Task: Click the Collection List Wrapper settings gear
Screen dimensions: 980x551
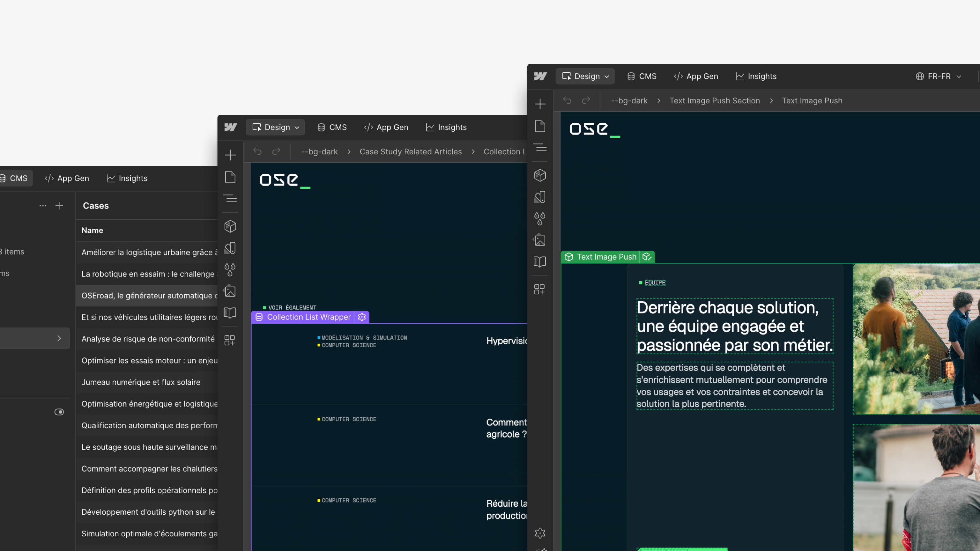Action: pos(362,317)
